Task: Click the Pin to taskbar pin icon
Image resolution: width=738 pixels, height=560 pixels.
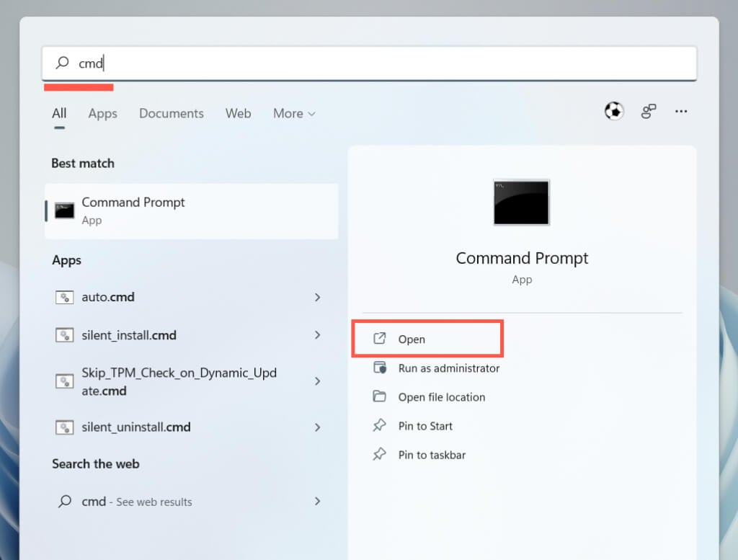Action: pyautogui.click(x=380, y=455)
